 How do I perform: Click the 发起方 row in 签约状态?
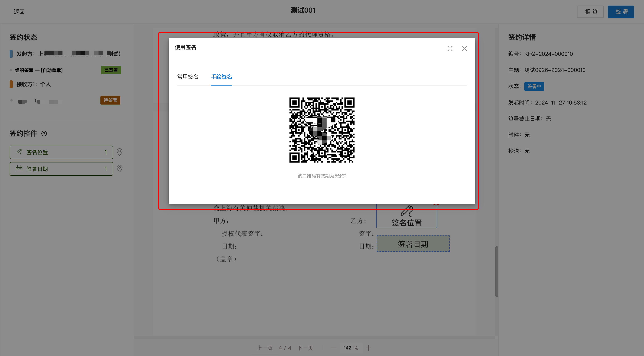65,54
